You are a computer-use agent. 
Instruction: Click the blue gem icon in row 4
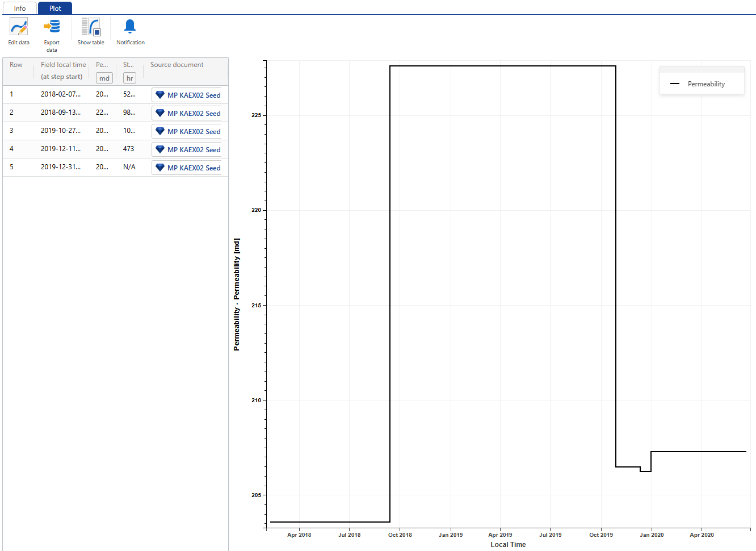160,149
